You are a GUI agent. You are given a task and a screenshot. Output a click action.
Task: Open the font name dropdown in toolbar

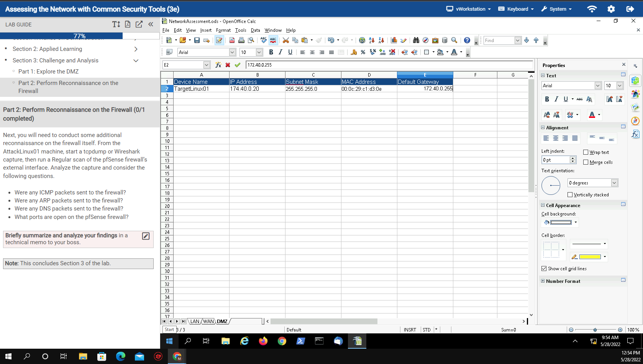click(x=232, y=52)
